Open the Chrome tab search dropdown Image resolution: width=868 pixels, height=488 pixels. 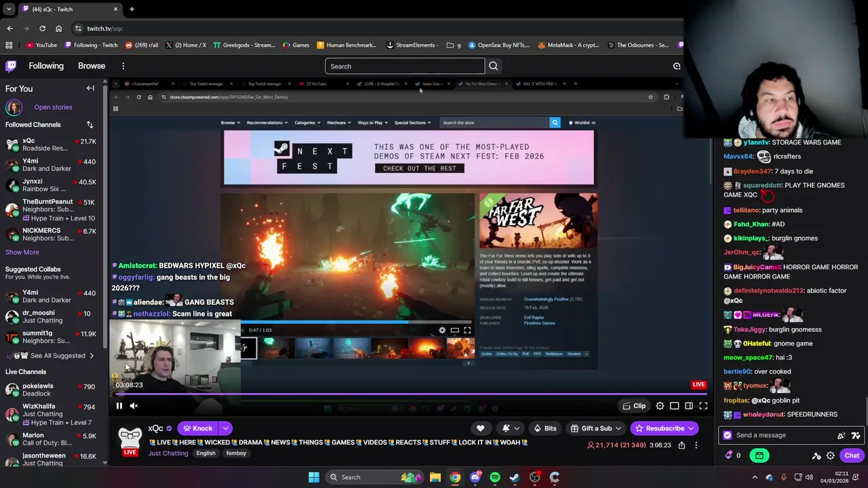(x=9, y=9)
